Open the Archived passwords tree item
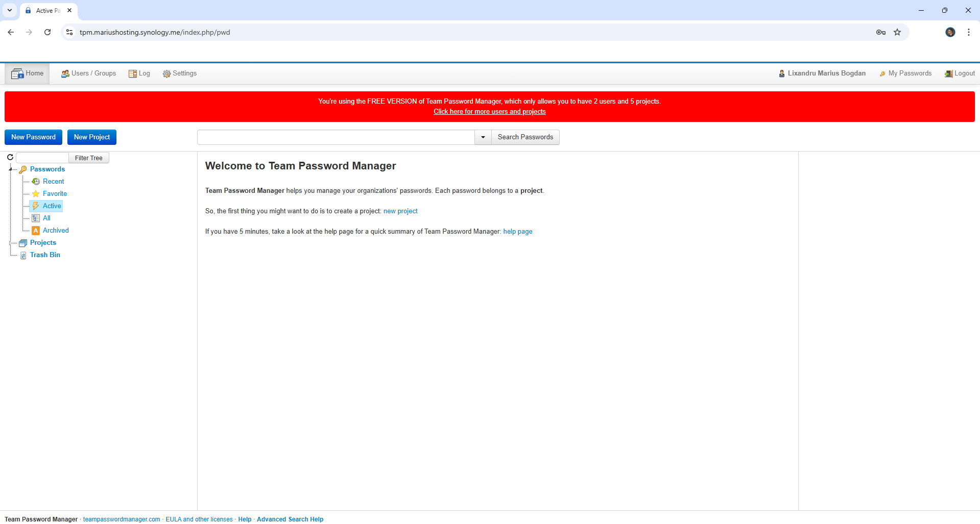The width and height of the screenshot is (980, 524). click(x=56, y=231)
